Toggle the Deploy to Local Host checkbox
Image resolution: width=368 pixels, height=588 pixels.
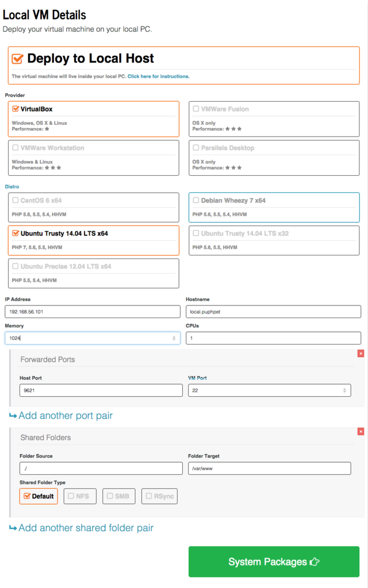click(17, 59)
